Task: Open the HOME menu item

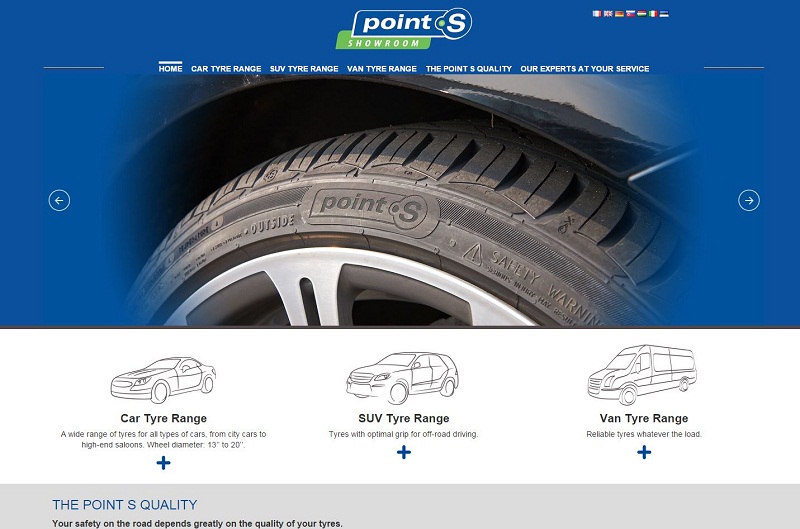Action: [x=170, y=68]
